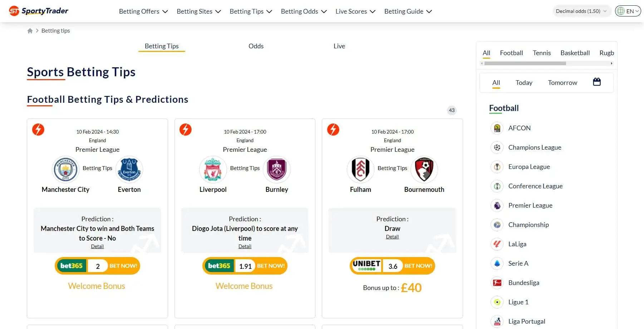Select the Tennis sport filter

[541, 53]
